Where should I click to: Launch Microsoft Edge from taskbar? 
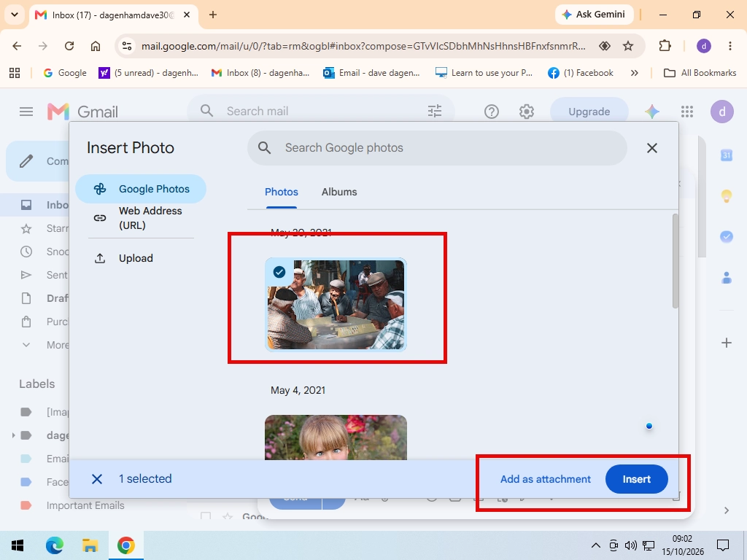pyautogui.click(x=54, y=545)
